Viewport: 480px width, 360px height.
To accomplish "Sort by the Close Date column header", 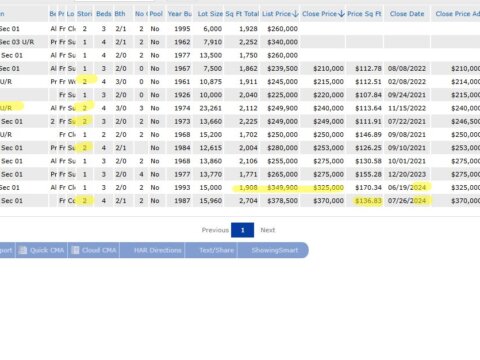I will tap(407, 14).
